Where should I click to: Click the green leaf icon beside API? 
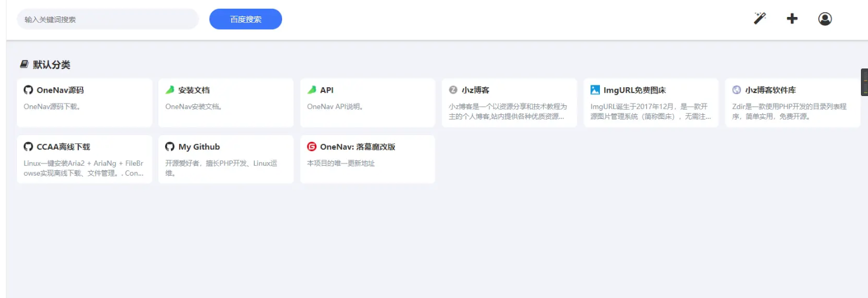(312, 90)
